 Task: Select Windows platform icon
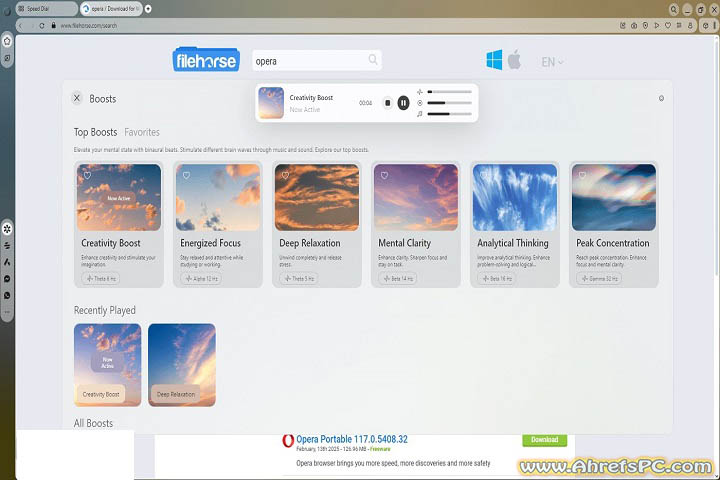pos(494,60)
